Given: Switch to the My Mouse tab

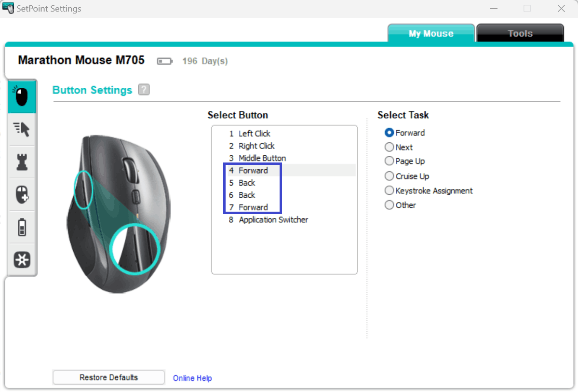Looking at the screenshot, I should pos(431,33).
